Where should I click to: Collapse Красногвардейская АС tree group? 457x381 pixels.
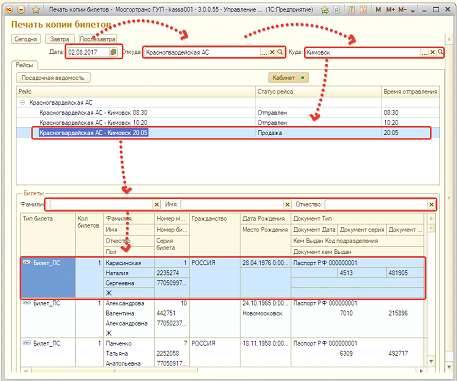[x=22, y=103]
